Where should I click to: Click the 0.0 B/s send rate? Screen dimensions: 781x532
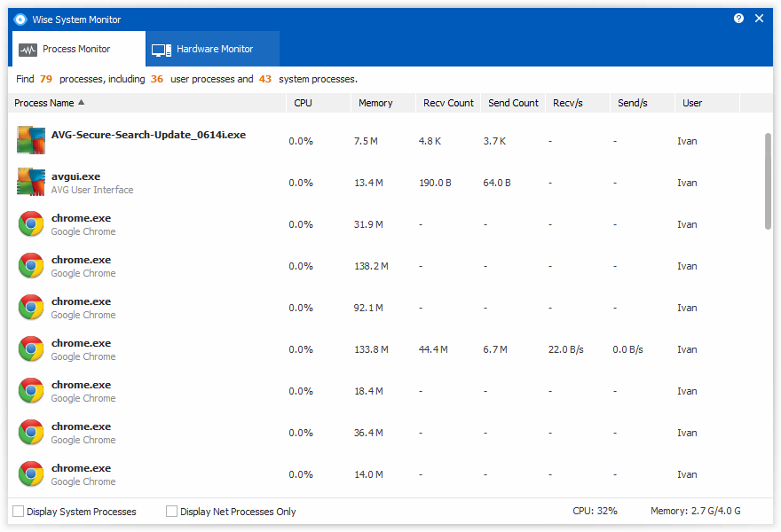pyautogui.click(x=627, y=349)
